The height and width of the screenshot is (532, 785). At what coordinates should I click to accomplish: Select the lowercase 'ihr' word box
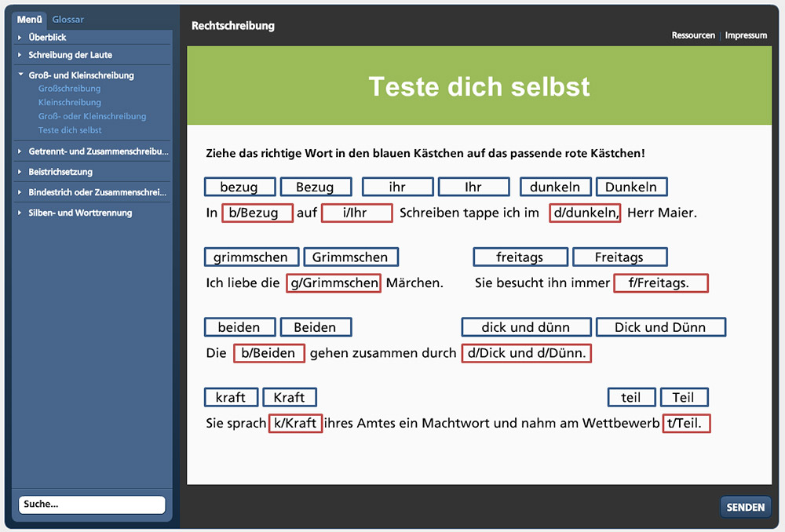(x=397, y=187)
